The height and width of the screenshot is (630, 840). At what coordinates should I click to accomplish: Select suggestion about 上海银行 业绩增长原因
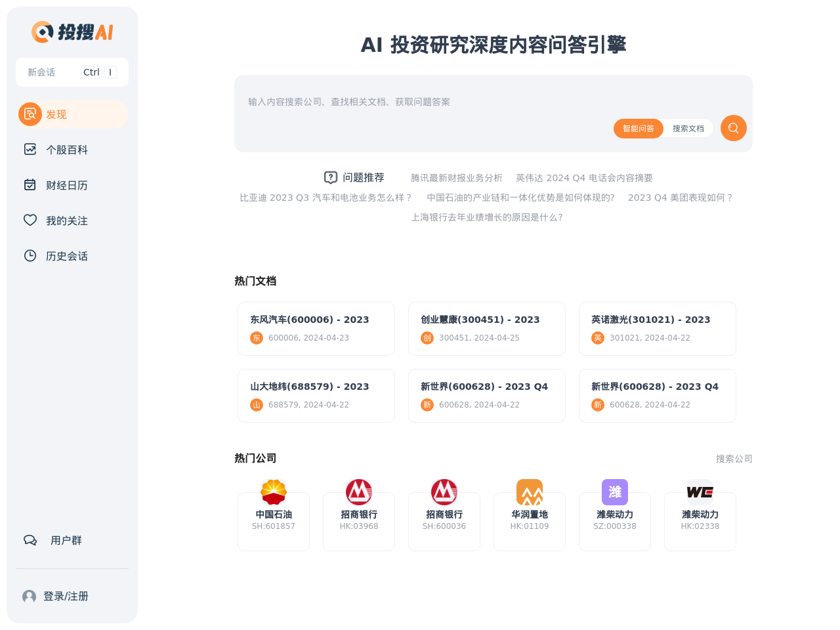[x=487, y=217]
